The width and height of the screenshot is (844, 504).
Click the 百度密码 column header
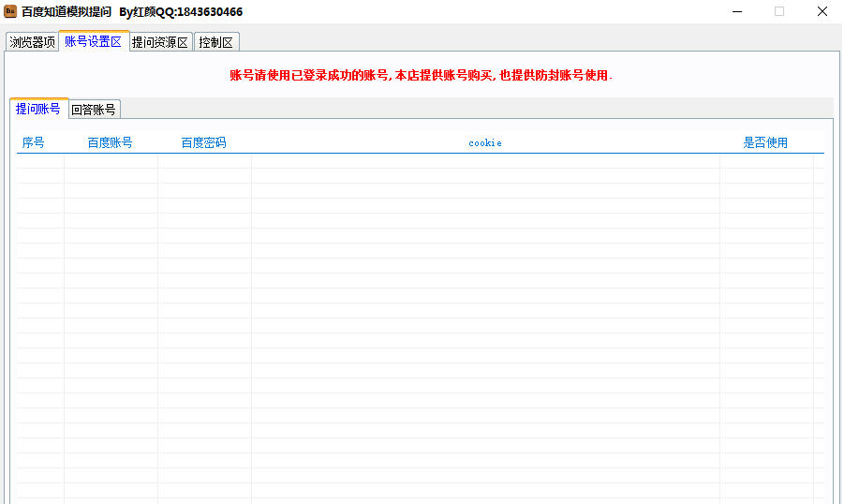point(203,142)
